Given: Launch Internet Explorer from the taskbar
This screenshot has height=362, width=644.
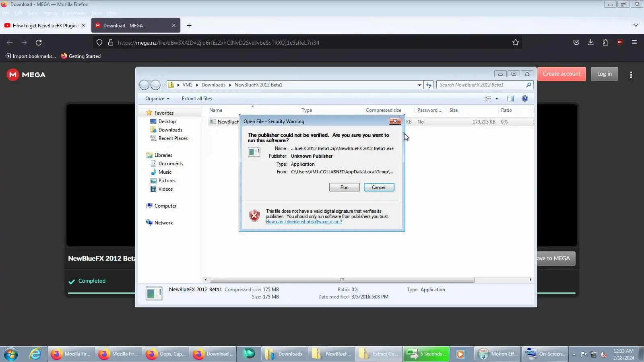Looking at the screenshot, I should [x=35, y=354].
